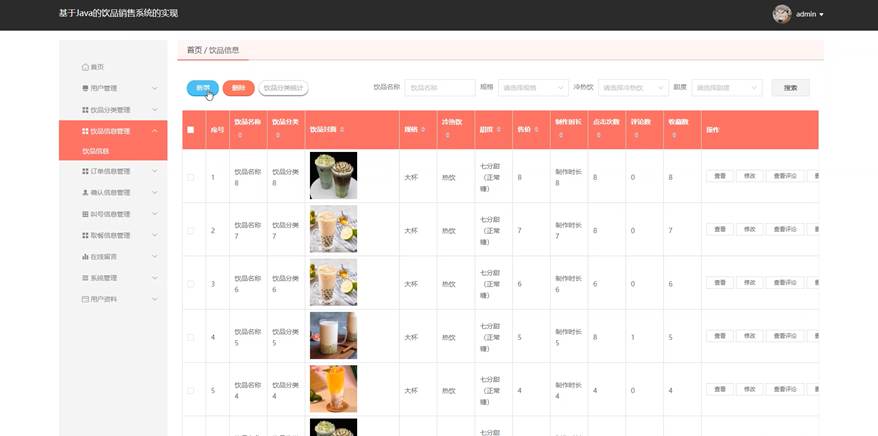Select row 5 checkbox
Screen dimensions: 878x436
190,390
